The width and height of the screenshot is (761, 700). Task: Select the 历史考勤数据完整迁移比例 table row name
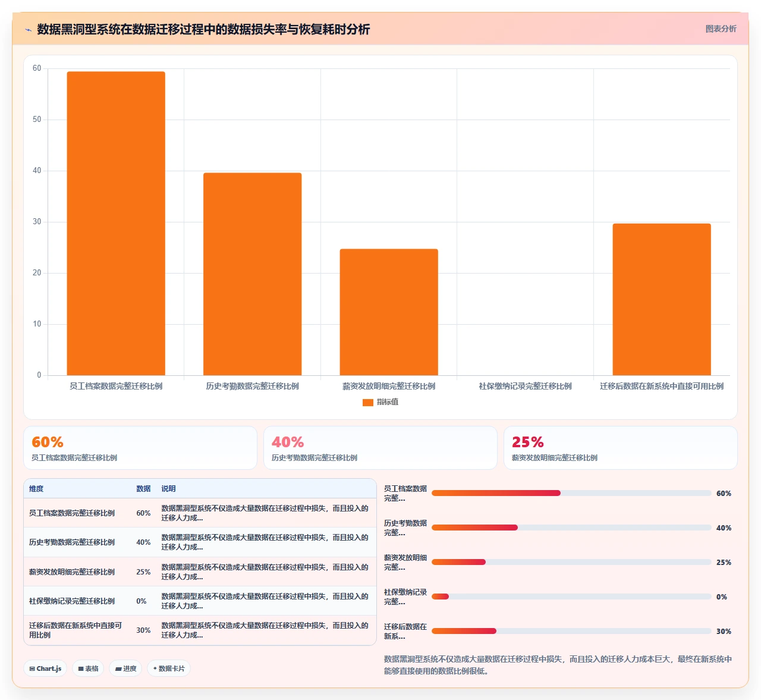pyautogui.click(x=72, y=542)
